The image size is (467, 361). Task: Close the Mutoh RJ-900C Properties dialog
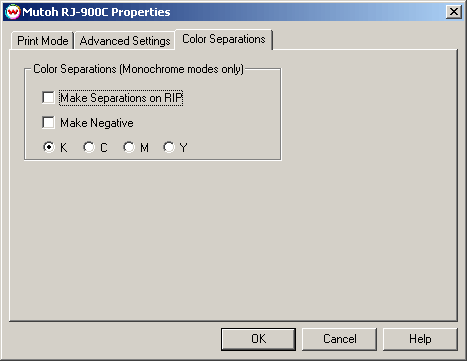click(454, 12)
